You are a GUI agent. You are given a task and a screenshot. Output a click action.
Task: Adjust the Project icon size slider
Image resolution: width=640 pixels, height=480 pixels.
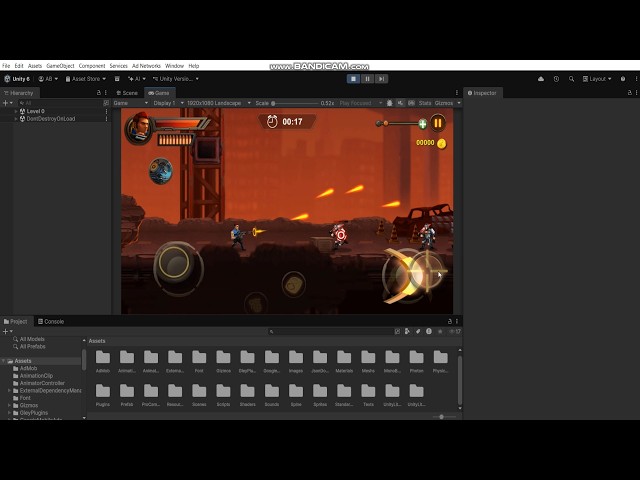coord(444,417)
